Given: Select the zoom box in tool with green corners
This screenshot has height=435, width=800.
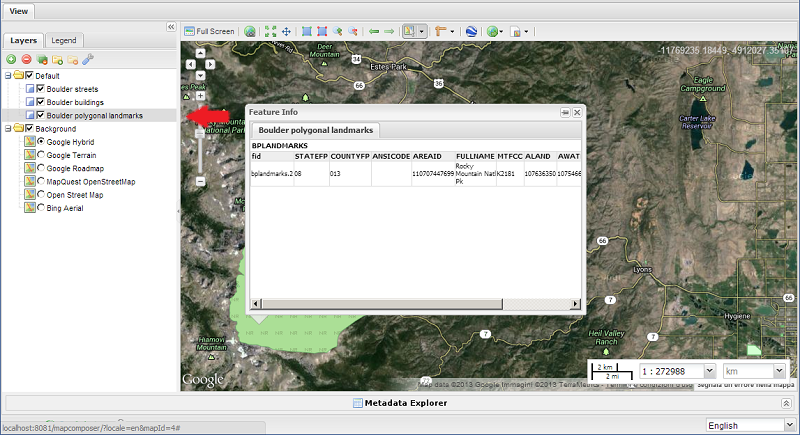Looking at the screenshot, I should [x=307, y=32].
